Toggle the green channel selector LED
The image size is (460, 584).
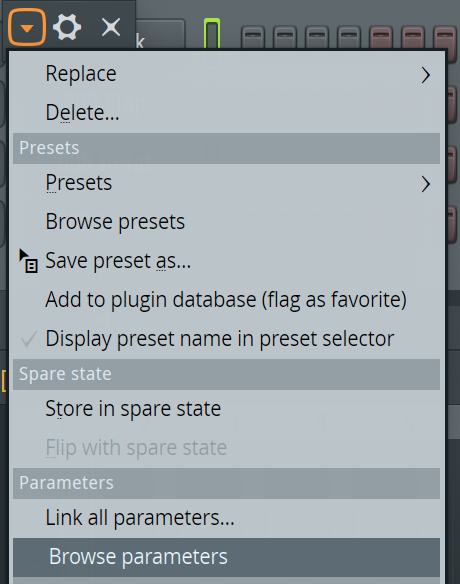(212, 34)
